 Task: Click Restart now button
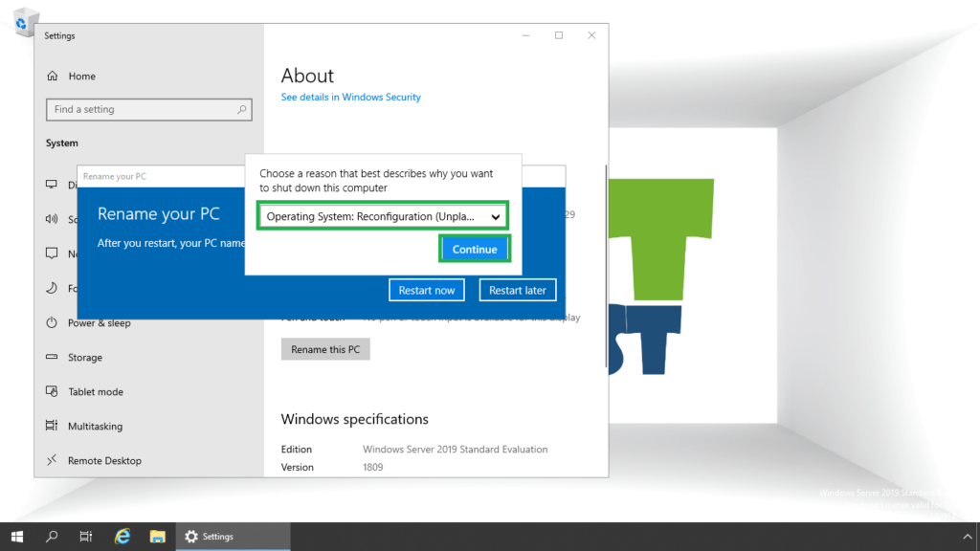[426, 290]
